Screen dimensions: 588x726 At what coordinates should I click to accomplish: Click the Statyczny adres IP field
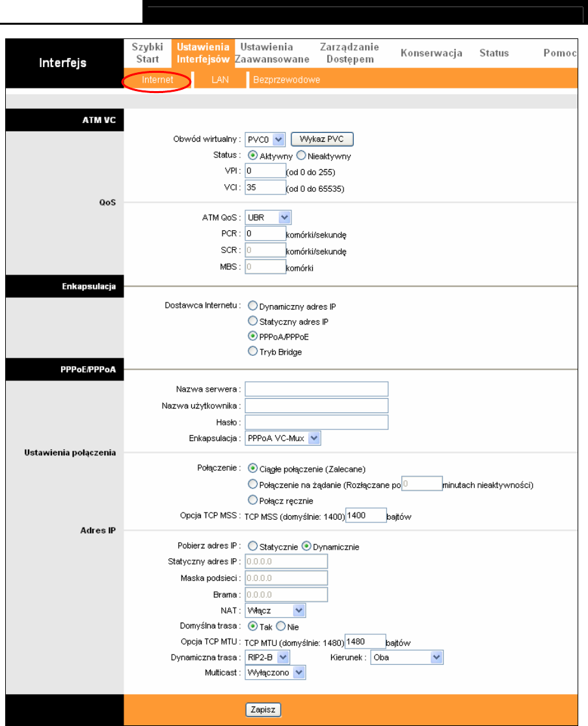tap(286, 561)
